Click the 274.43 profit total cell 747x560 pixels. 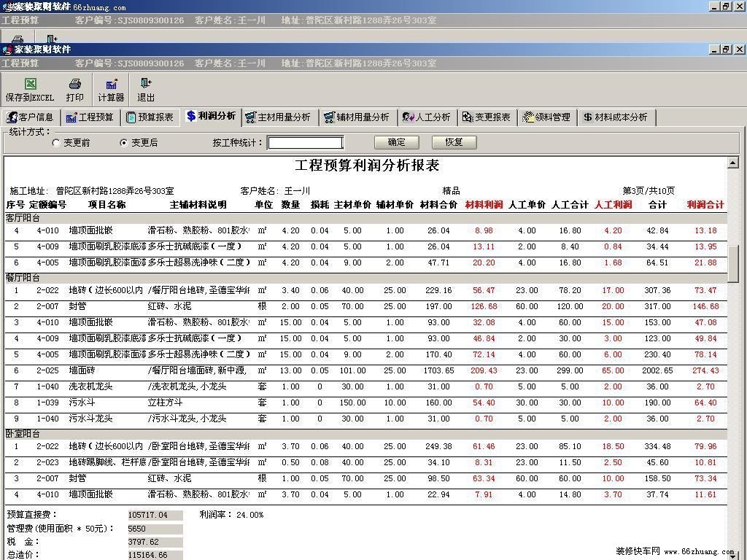click(x=705, y=370)
